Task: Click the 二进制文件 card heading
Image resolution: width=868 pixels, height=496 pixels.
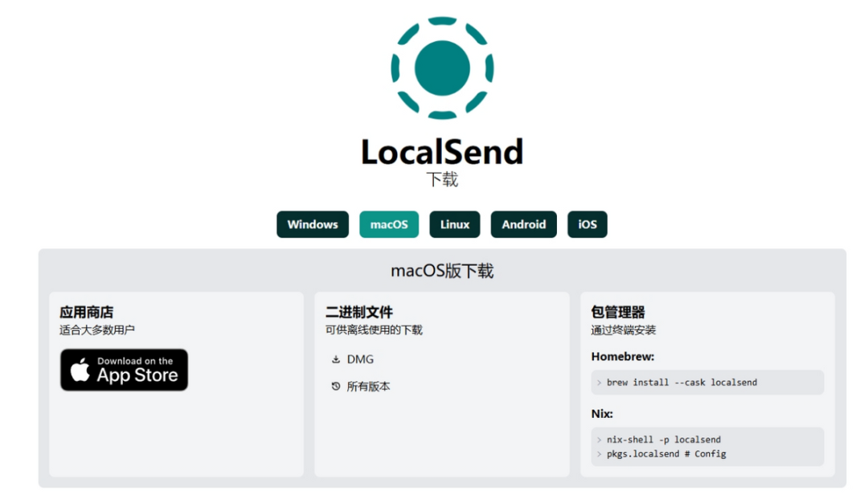Action: (358, 312)
